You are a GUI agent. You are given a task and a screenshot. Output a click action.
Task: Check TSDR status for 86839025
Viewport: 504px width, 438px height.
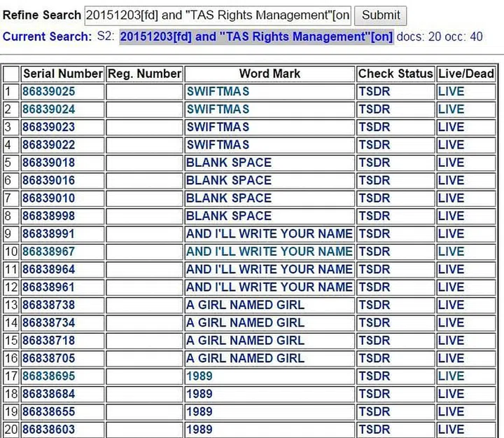click(374, 92)
